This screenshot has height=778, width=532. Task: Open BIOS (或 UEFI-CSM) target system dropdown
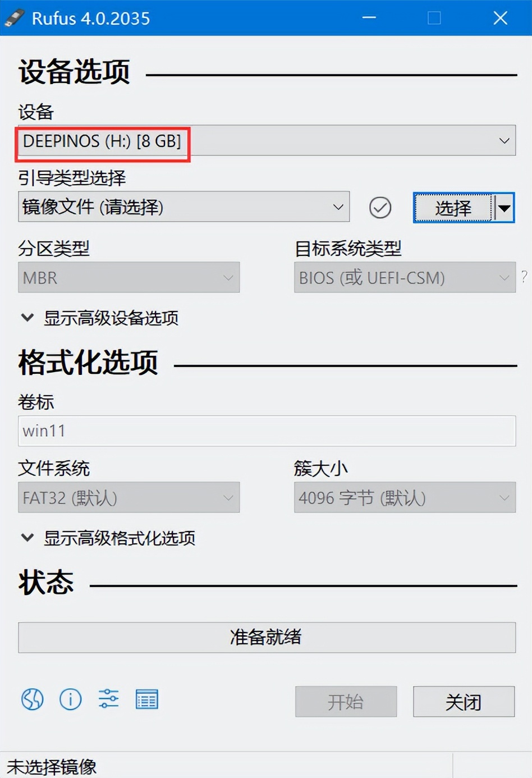[x=405, y=277]
